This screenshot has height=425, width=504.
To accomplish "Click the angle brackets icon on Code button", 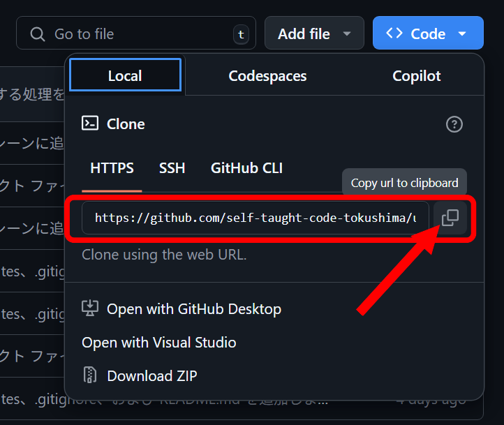I will [x=394, y=33].
